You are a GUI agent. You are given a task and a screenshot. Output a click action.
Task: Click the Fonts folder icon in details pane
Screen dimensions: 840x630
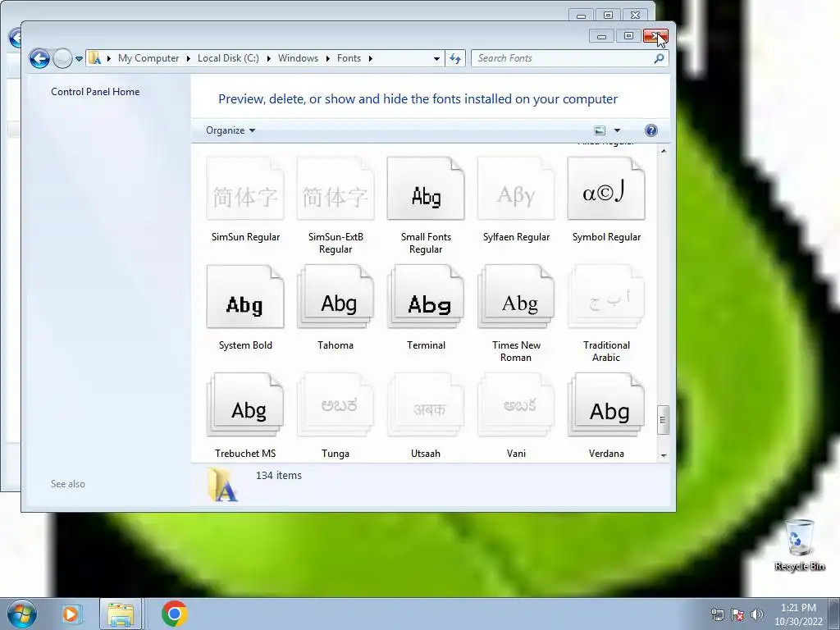223,485
